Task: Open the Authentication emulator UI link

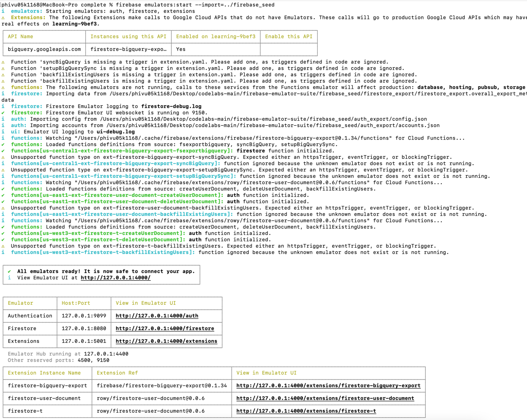Action: pos(157,316)
